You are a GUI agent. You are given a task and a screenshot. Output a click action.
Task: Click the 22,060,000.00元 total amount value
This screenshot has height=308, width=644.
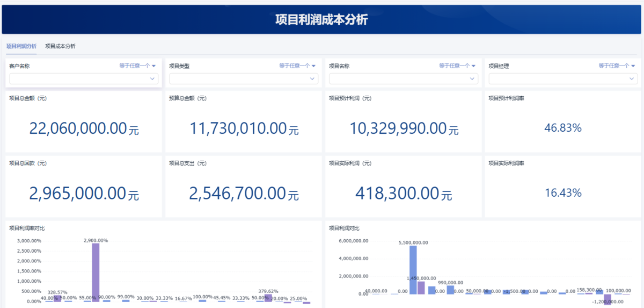[x=84, y=128]
